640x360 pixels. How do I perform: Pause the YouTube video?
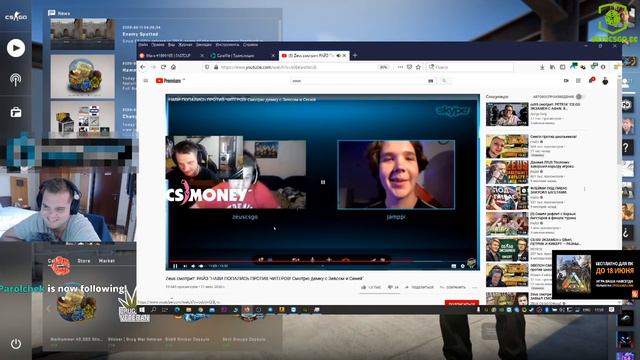176,266
